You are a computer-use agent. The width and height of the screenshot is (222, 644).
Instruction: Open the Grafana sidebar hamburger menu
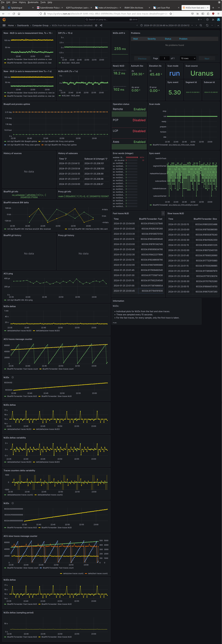(4, 25)
